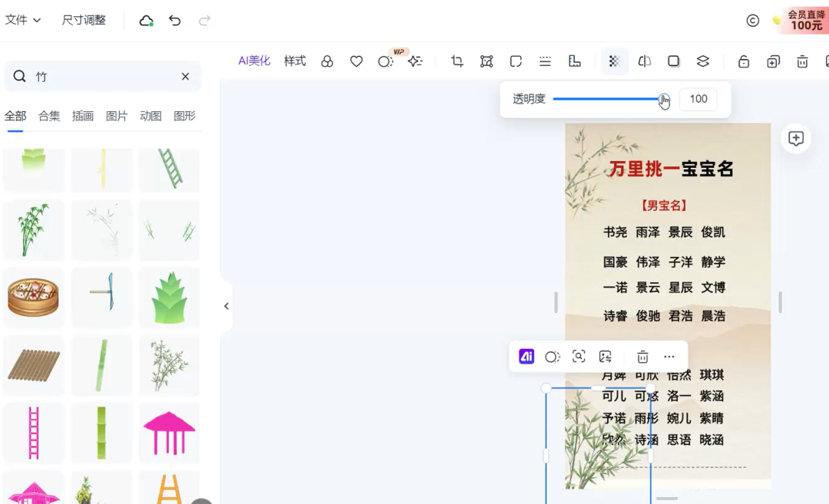This screenshot has width=829, height=504.
Task: Switch to the 合集 tab
Action: (x=49, y=117)
